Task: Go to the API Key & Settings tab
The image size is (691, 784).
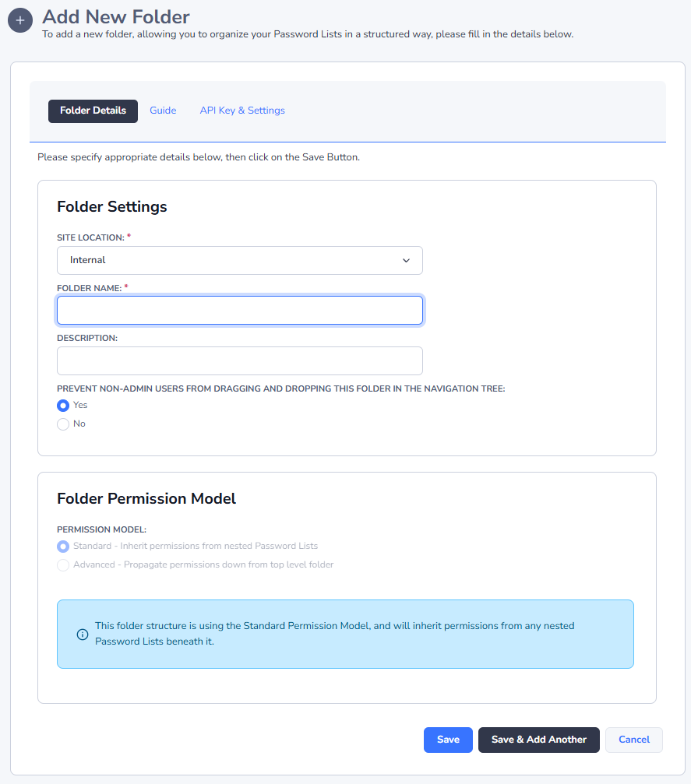Action: coord(242,111)
